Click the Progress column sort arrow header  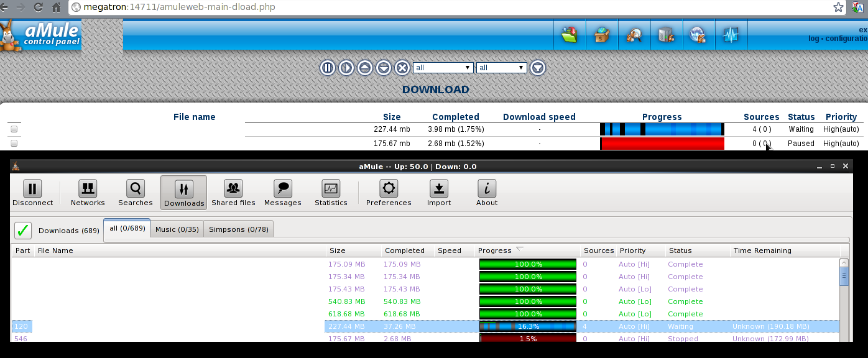tap(520, 250)
